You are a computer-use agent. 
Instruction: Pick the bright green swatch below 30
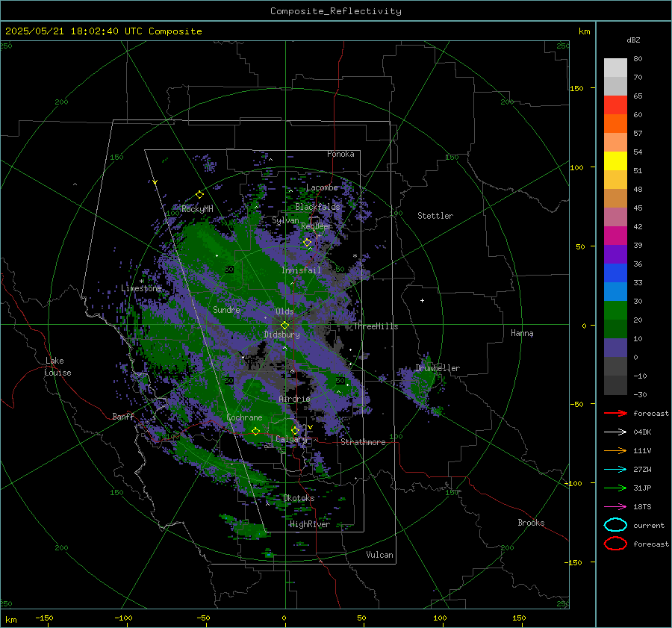coord(615,311)
